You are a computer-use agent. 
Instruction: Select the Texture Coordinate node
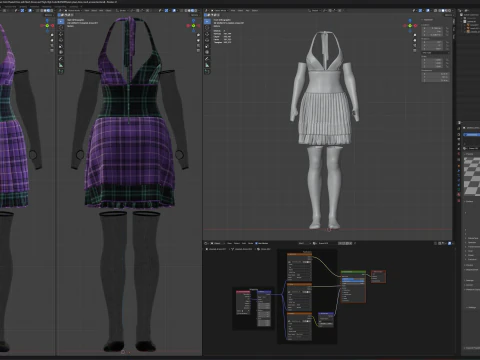243,303
